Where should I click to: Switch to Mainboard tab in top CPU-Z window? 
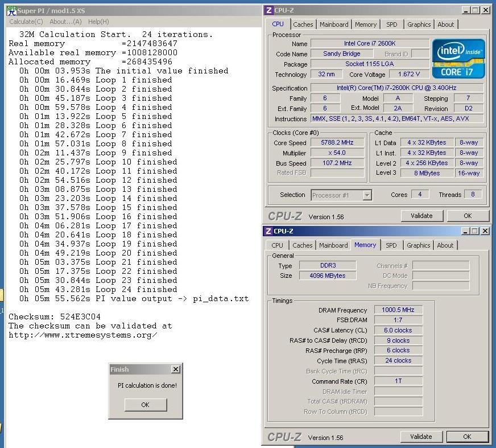coord(334,24)
